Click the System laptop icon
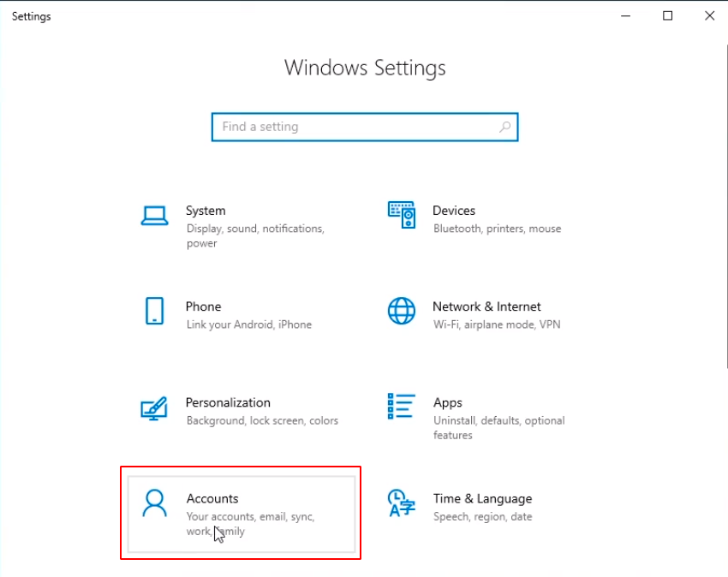Image resolution: width=728 pixels, height=577 pixels. tap(154, 216)
